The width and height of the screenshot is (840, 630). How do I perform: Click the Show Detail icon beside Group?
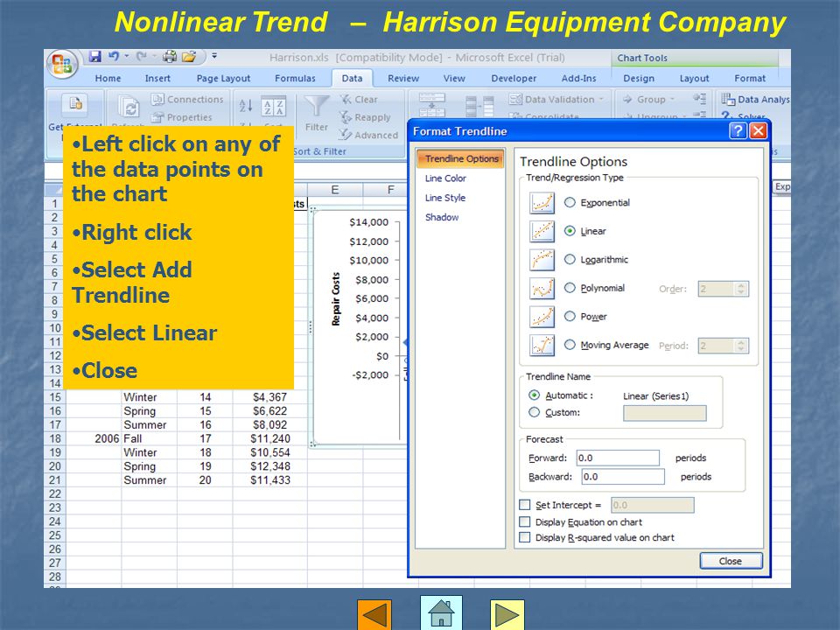coord(700,99)
